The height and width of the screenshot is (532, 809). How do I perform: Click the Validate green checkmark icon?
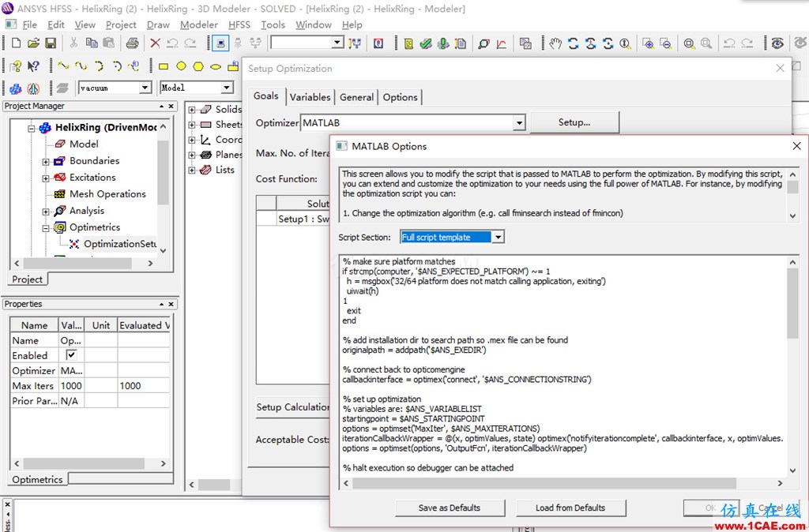pyautogui.click(x=426, y=44)
